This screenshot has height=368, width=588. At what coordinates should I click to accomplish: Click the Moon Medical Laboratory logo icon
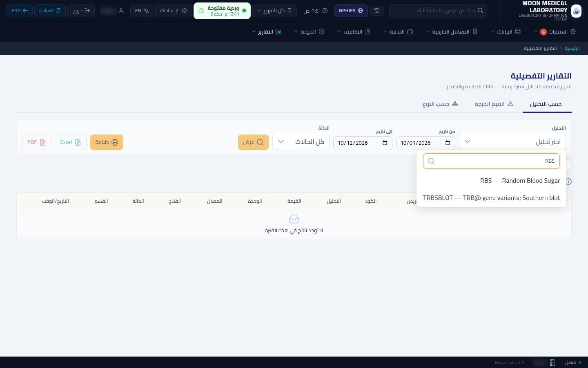(576, 11)
